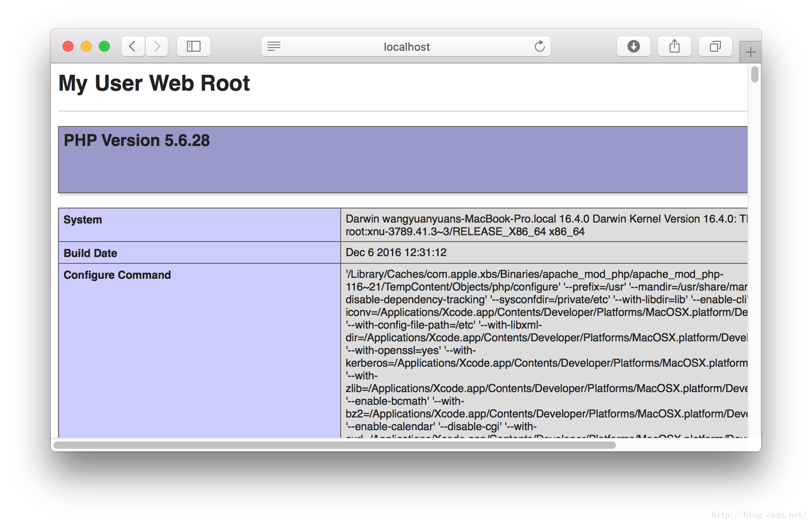
Task: Select the "Build Date" row label
Action: (90, 253)
